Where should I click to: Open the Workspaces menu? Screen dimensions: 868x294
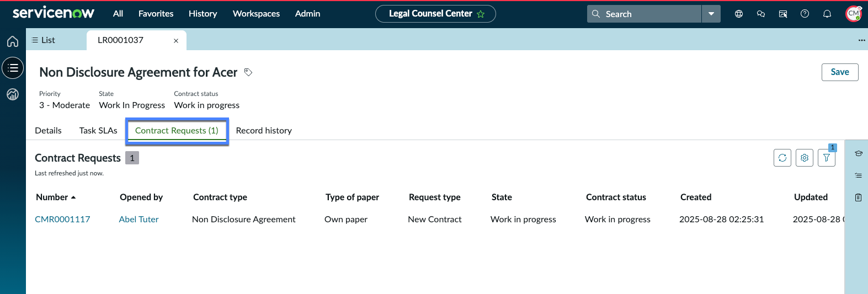click(x=256, y=14)
